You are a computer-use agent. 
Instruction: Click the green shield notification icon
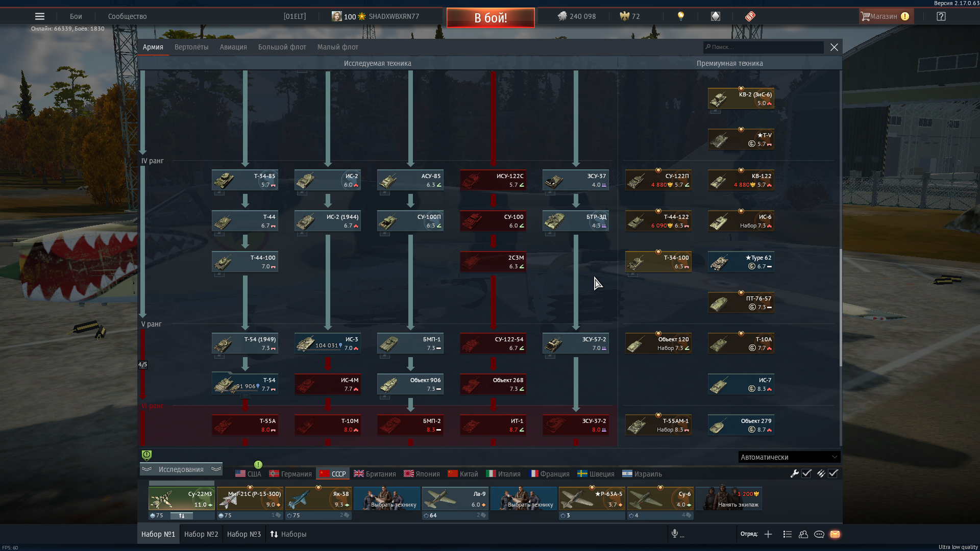pyautogui.click(x=146, y=455)
